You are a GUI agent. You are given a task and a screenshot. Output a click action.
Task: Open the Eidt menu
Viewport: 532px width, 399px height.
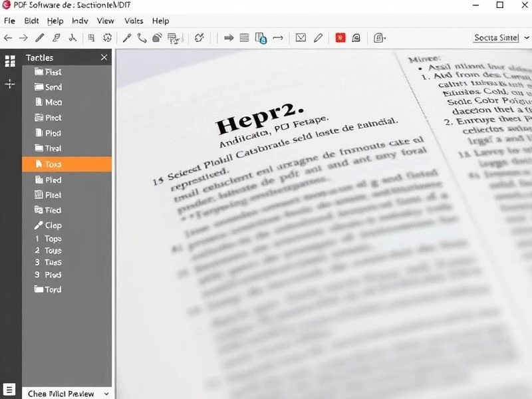(x=31, y=21)
